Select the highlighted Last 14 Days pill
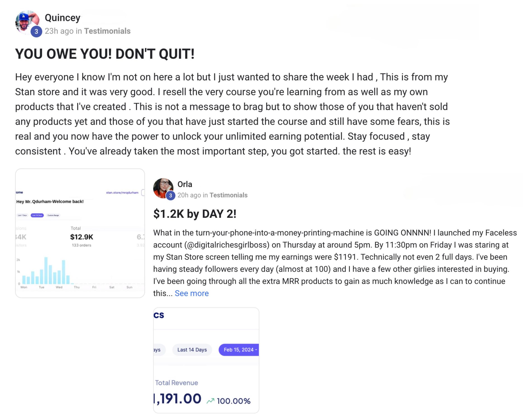 click(37, 215)
